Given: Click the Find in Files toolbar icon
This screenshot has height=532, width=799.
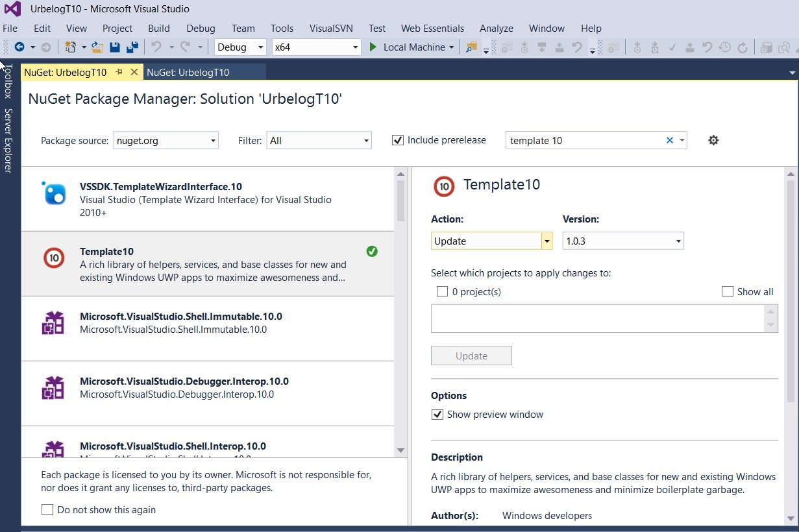Looking at the screenshot, I should click(x=471, y=47).
